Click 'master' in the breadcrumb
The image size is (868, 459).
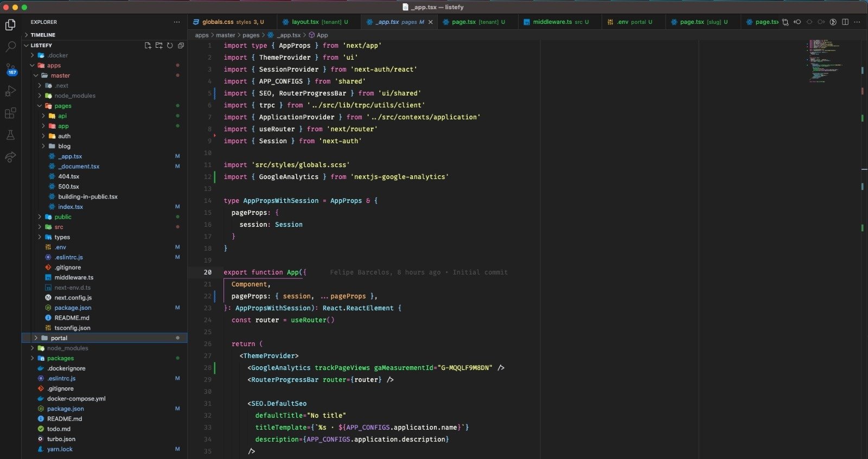225,35
